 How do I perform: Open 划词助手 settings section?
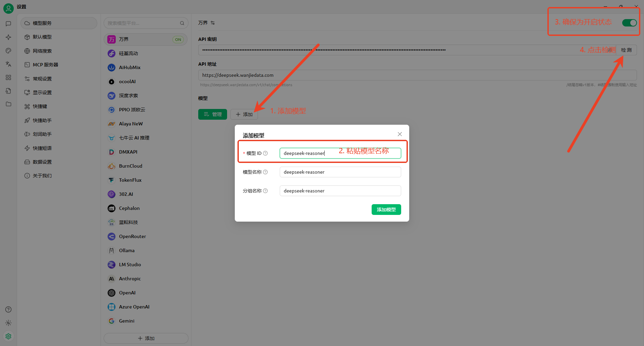coord(59,134)
